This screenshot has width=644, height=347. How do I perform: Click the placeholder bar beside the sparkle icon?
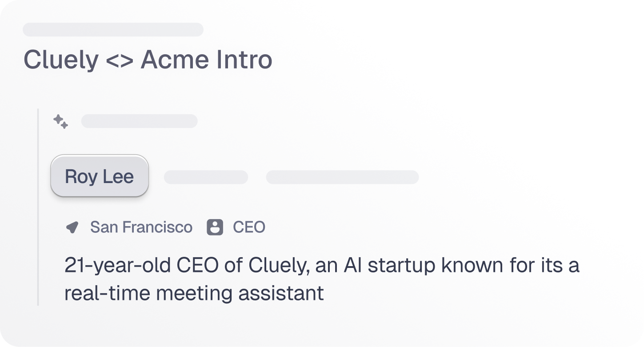[x=139, y=121]
